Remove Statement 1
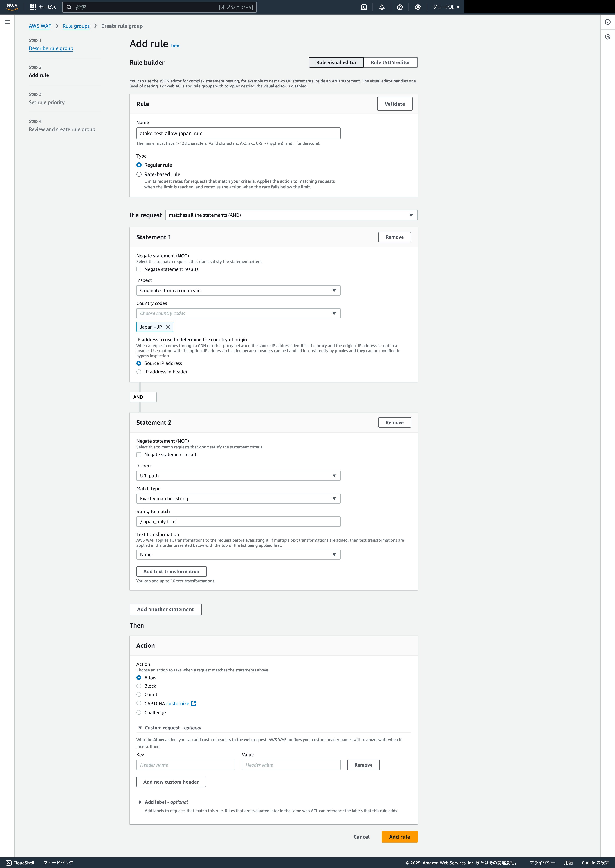The image size is (615, 868). coord(395,237)
